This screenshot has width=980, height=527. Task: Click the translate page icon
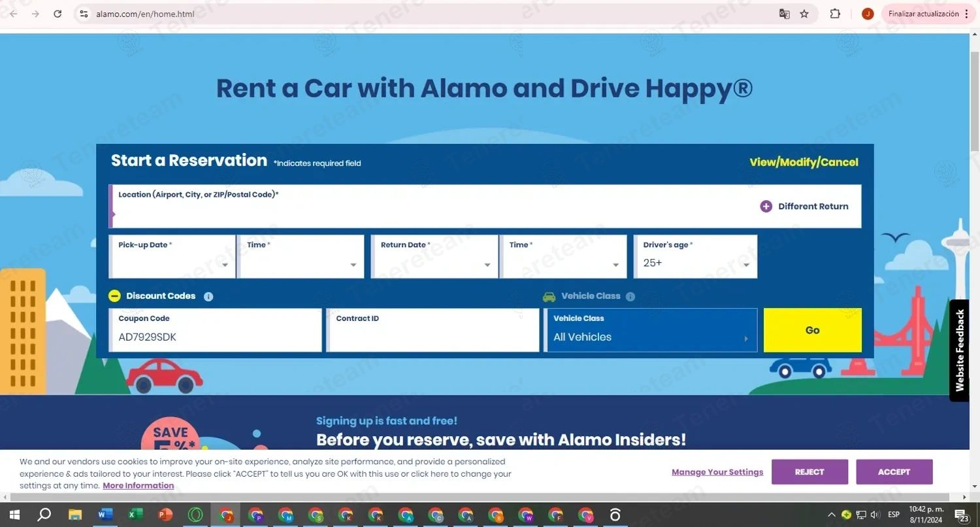(785, 14)
